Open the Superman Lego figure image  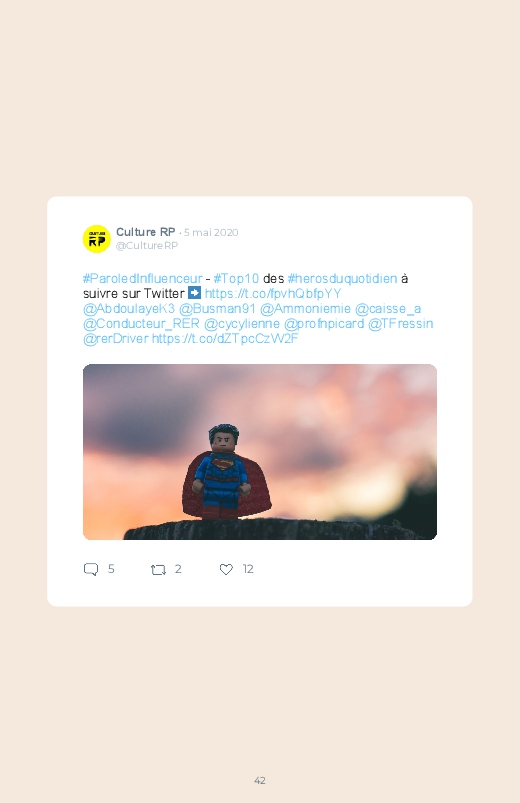point(260,452)
